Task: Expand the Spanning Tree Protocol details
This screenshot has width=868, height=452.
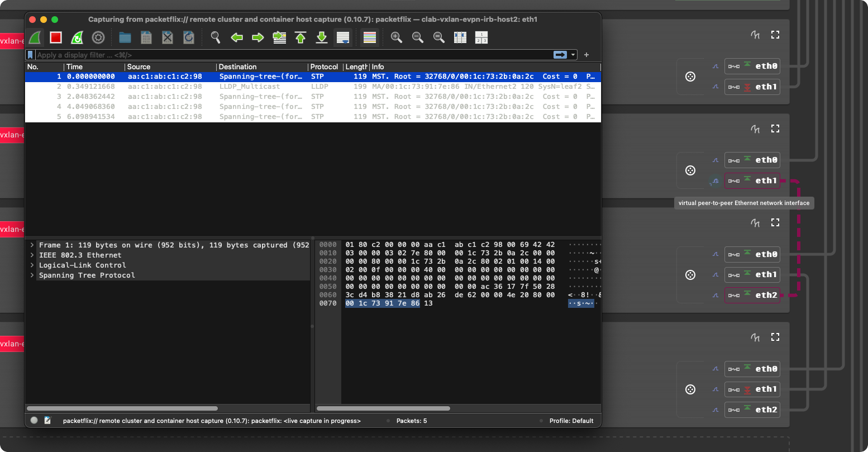Action: (32, 275)
